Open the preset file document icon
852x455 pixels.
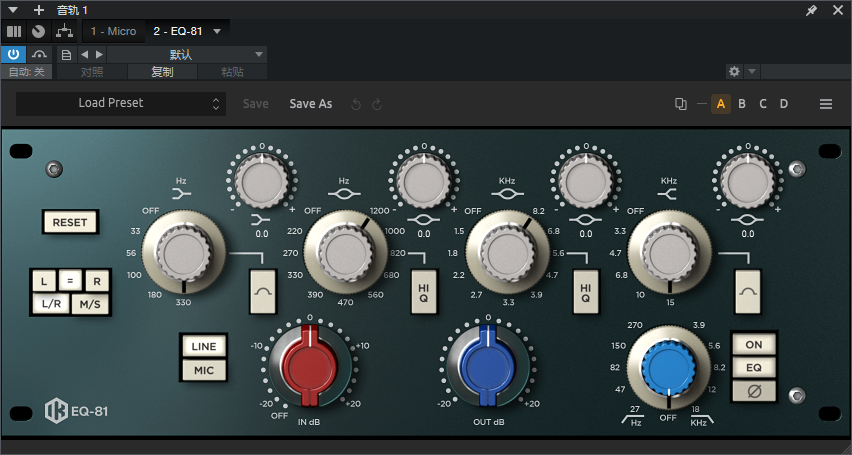click(x=66, y=55)
